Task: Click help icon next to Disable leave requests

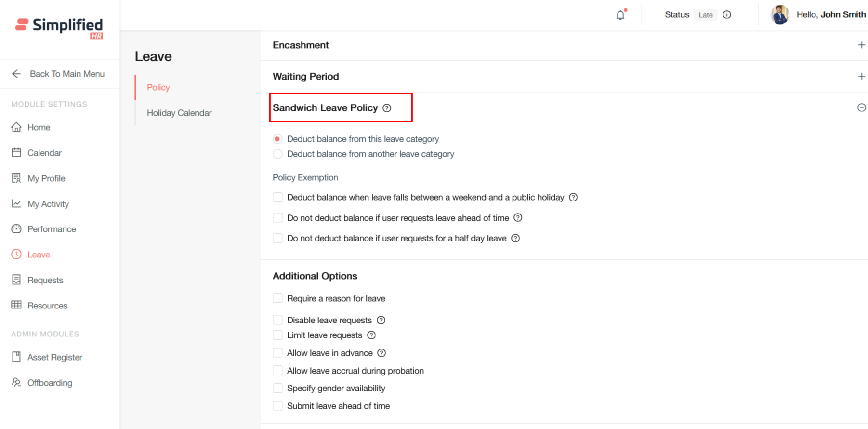Action: [x=381, y=320]
